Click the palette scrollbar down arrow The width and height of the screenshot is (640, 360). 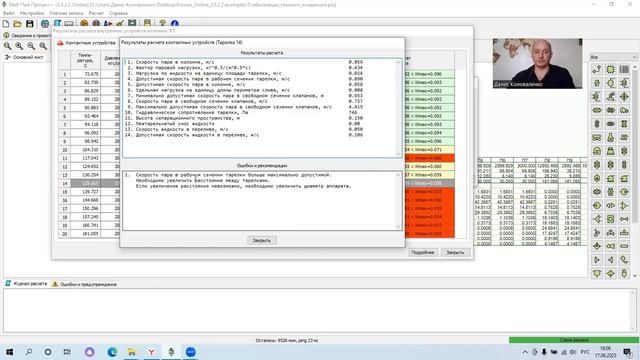click(635, 276)
